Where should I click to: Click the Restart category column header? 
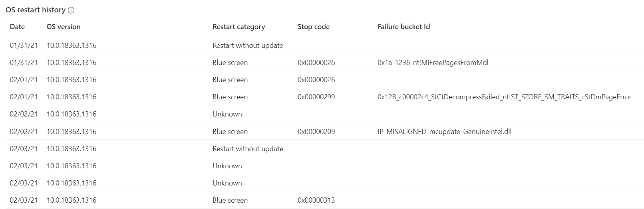[239, 27]
